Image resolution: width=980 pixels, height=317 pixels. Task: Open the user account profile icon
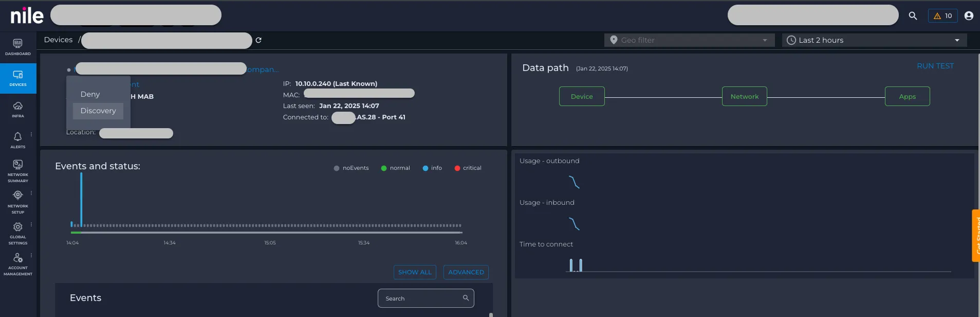click(969, 16)
